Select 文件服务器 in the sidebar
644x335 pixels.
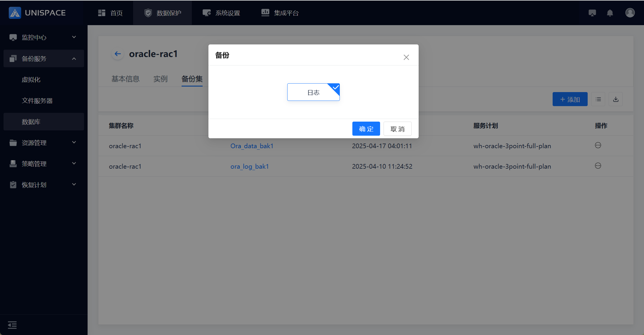(37, 101)
